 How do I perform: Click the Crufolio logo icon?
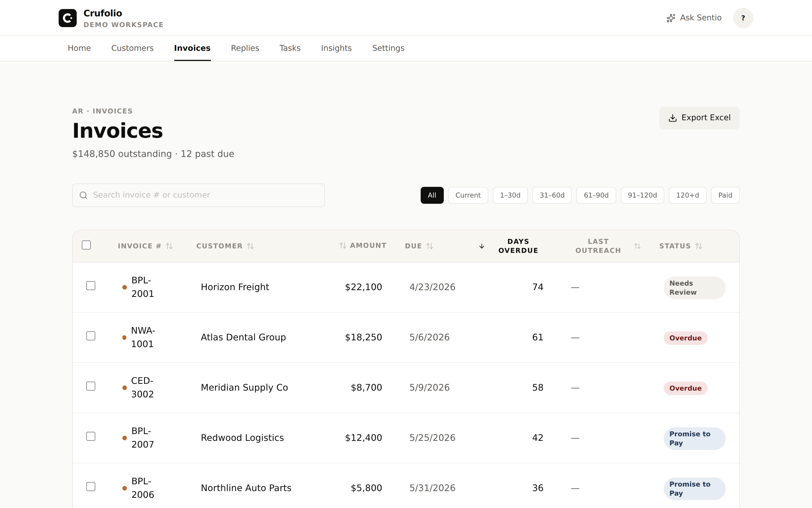click(x=67, y=18)
